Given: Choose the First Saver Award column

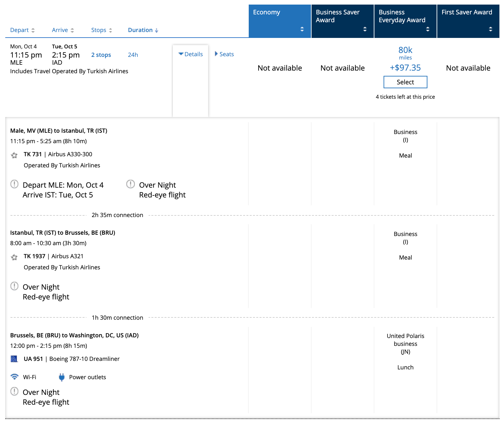Looking at the screenshot, I should (468, 21).
